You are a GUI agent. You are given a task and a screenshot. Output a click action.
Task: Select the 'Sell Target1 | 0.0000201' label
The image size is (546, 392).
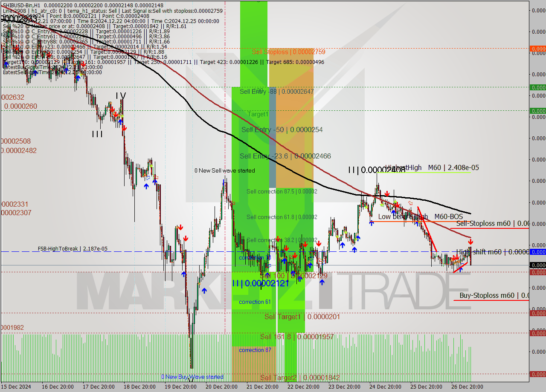click(302, 317)
